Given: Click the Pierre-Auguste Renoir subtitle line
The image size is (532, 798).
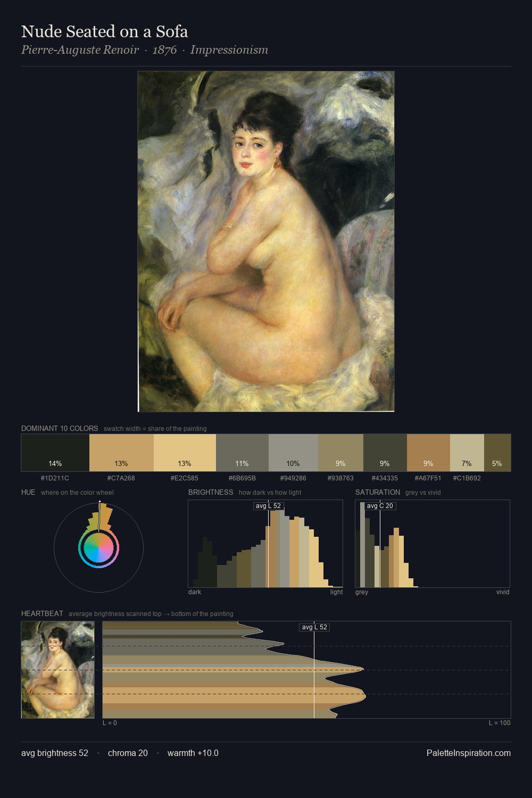Looking at the screenshot, I should coord(145,50).
